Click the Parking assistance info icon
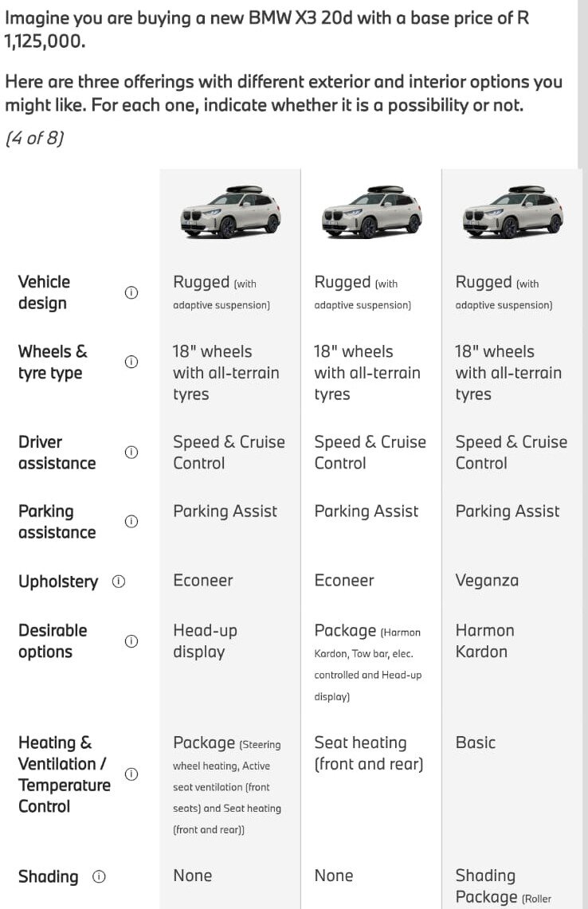The width and height of the screenshot is (588, 909). (131, 521)
